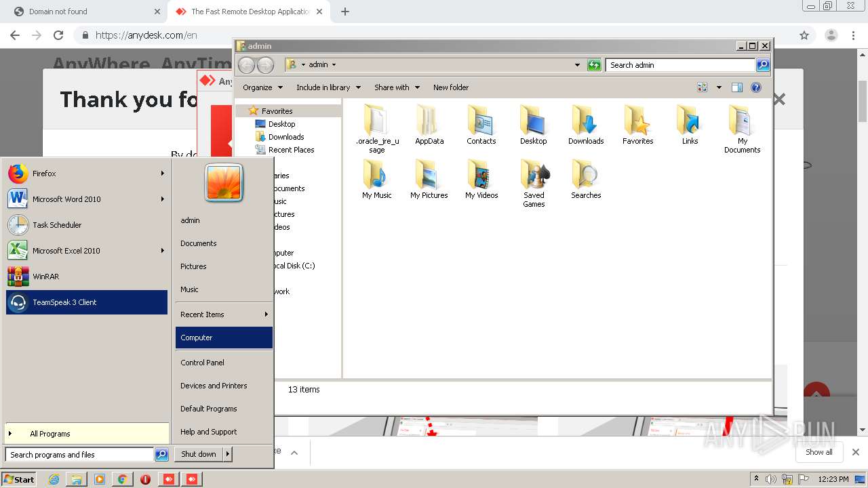Viewport: 868px width, 488px height.
Task: Open Default Programs in Start menu
Action: [224, 409]
